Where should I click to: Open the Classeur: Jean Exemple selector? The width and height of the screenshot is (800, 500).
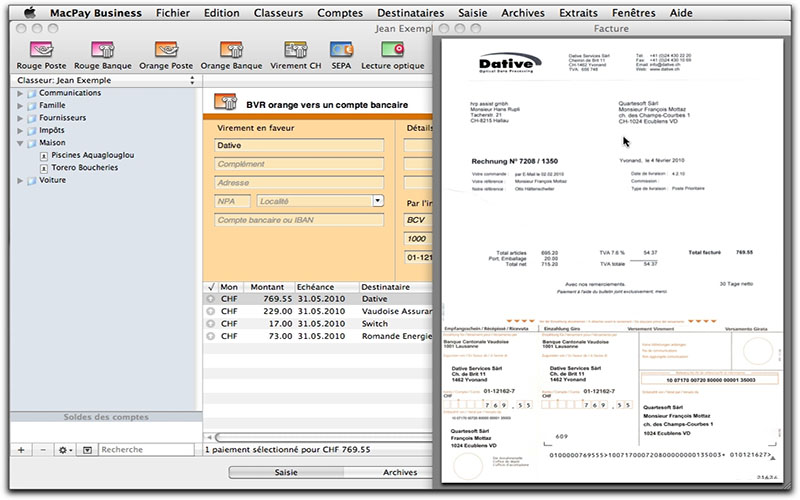[105, 80]
